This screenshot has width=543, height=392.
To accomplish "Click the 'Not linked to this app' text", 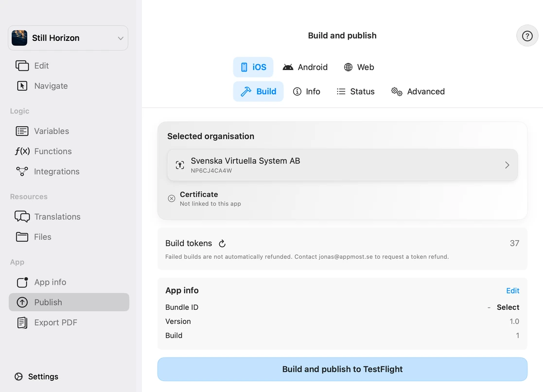I will (210, 204).
